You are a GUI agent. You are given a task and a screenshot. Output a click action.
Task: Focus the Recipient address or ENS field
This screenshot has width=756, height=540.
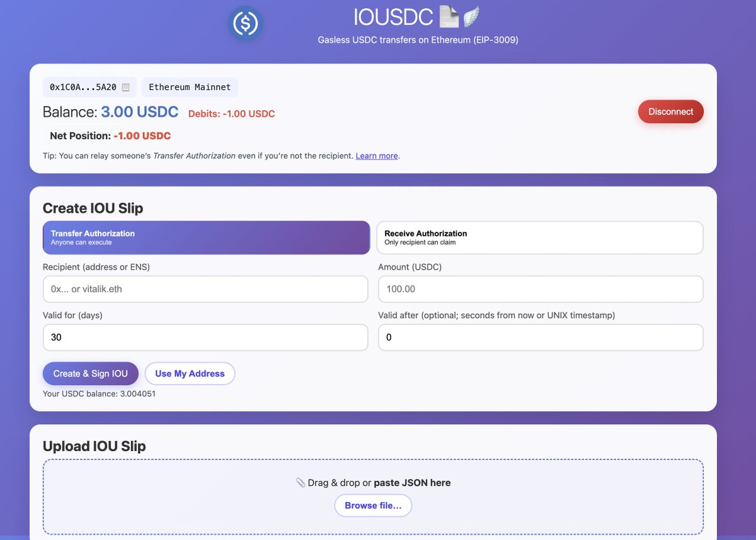coord(205,289)
